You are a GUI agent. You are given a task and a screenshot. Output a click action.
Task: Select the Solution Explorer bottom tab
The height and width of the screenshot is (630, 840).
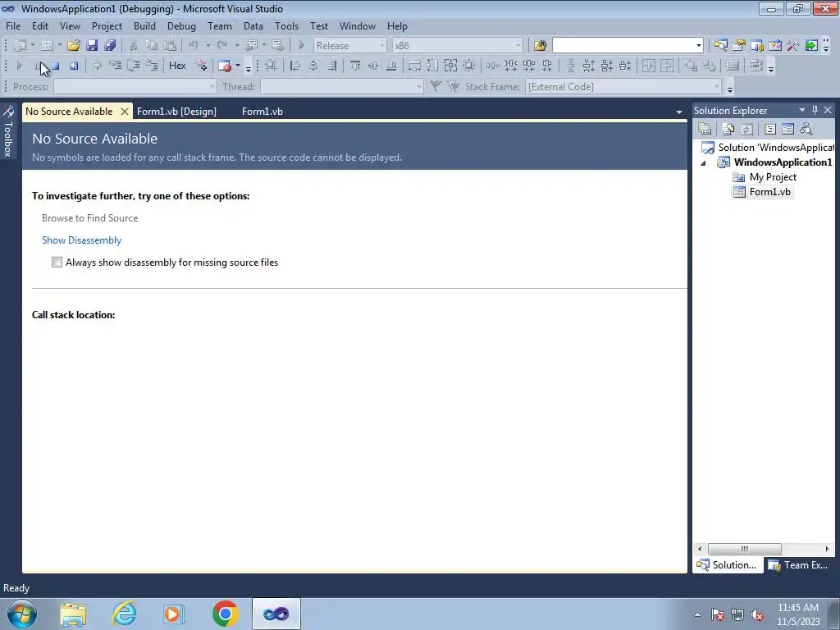point(727,565)
